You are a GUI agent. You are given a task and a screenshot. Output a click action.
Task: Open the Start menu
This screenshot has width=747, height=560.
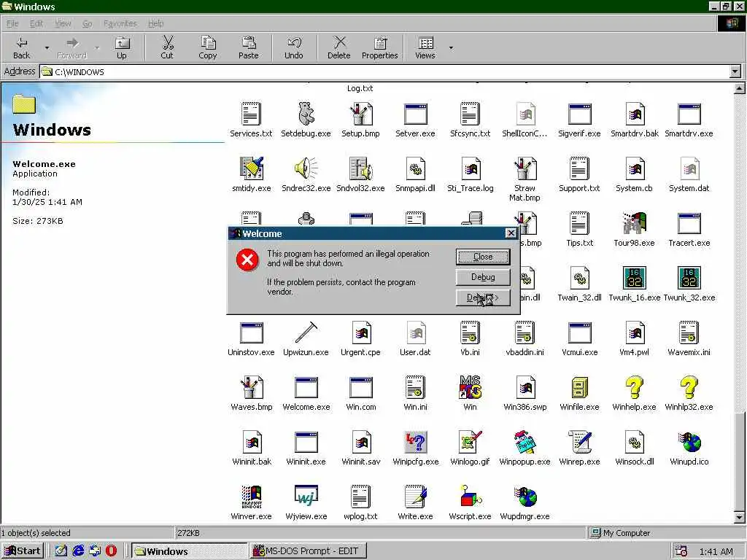pos(23,551)
